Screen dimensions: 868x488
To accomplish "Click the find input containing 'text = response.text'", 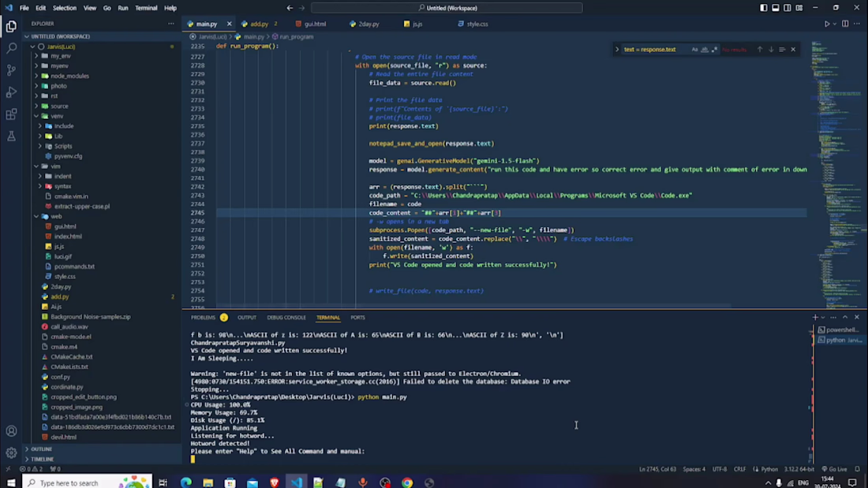I will (656, 49).
